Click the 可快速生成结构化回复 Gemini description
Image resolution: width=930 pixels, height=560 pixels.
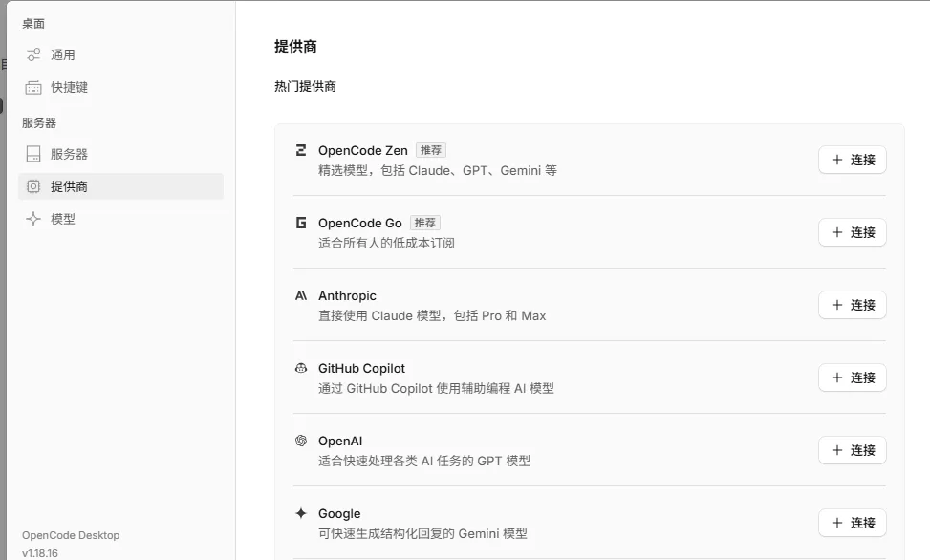point(422,534)
